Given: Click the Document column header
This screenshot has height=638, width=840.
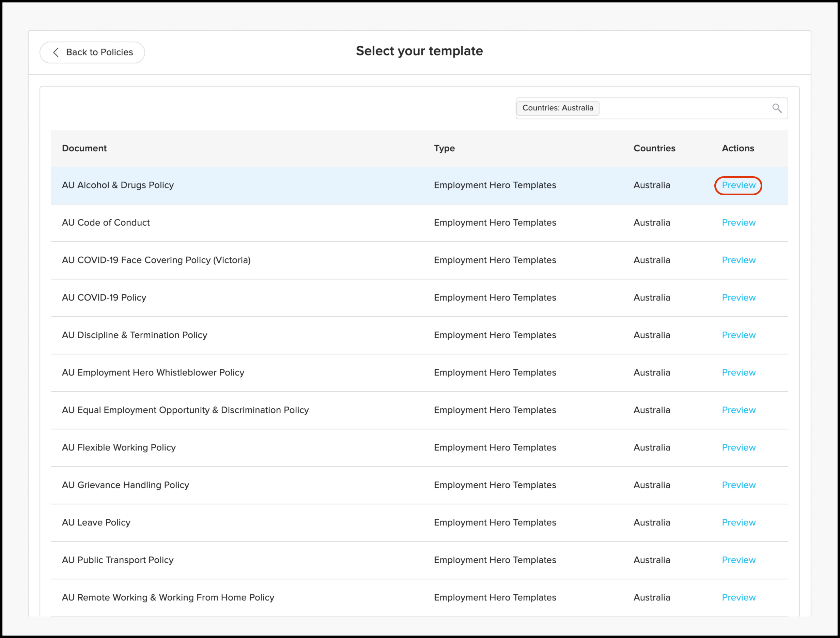Looking at the screenshot, I should point(84,148).
